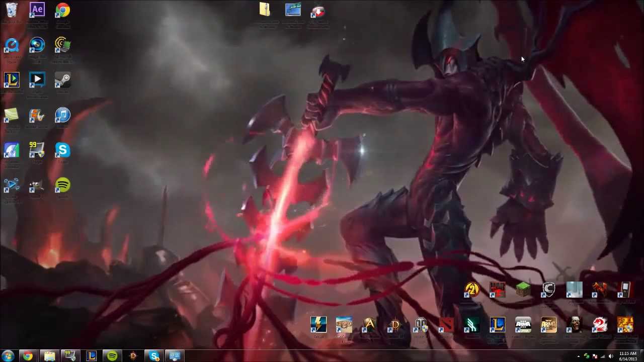Open the zombie face game shortcut
The height and width of the screenshot is (362, 644).
pyautogui.click(x=575, y=325)
